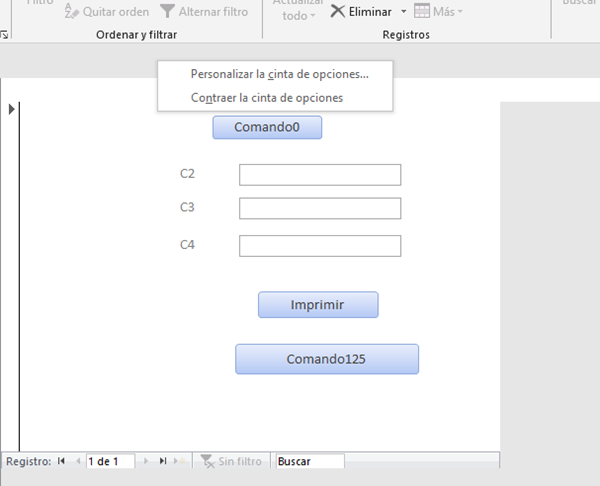This screenshot has height=486, width=600.
Task: Focus the C4 text field
Action: pyautogui.click(x=320, y=246)
